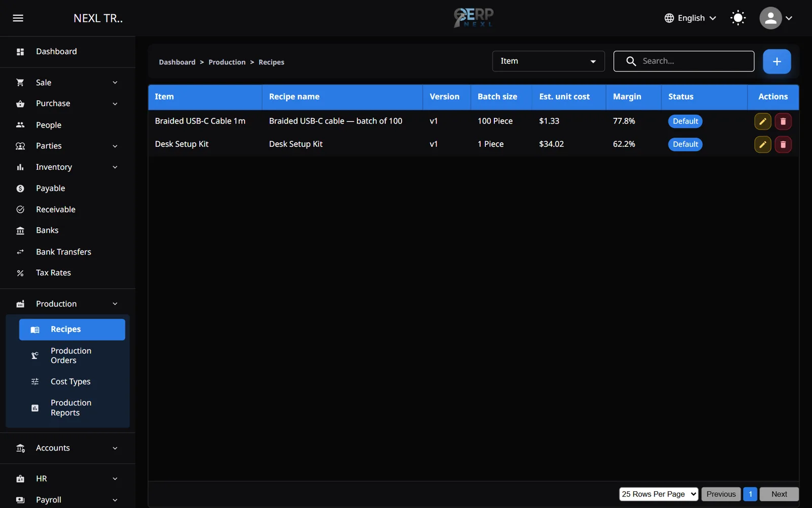
Task: Open Production Orders submenu item
Action: pyautogui.click(x=72, y=356)
